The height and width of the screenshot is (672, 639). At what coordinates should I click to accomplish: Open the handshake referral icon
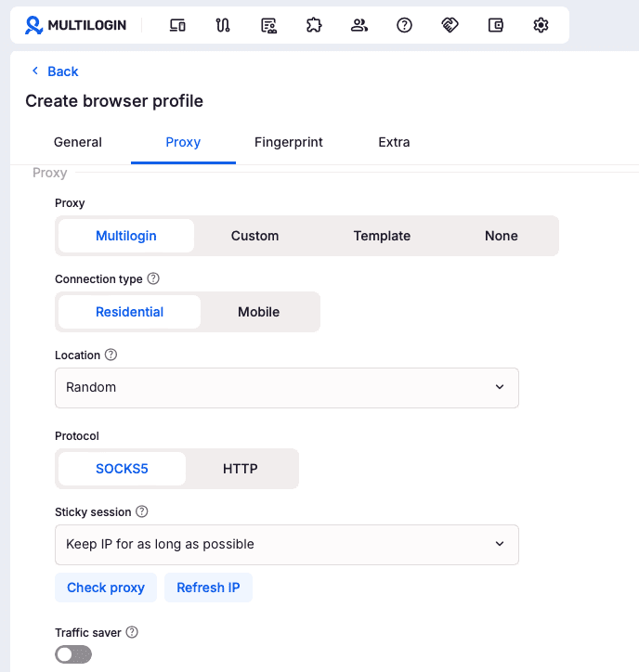point(450,25)
